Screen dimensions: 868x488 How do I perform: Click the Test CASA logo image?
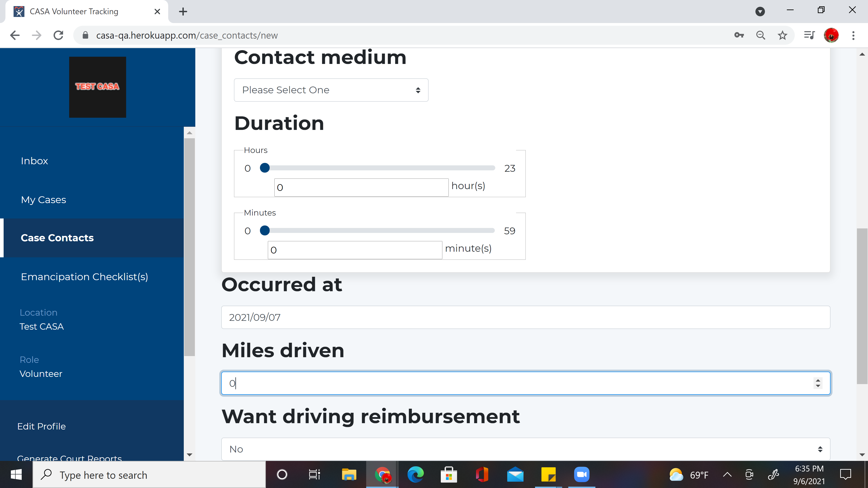tap(97, 87)
